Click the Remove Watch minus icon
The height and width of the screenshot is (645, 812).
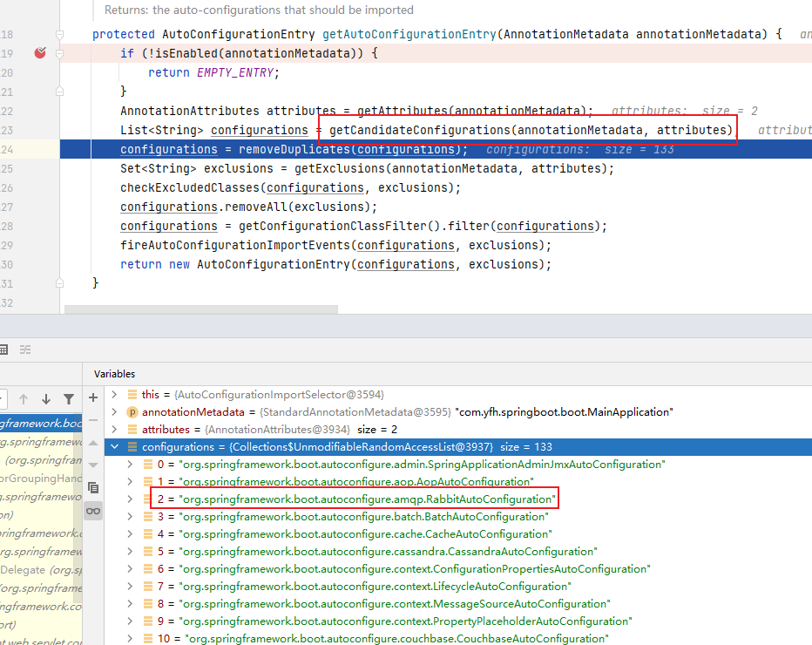pos(93,420)
